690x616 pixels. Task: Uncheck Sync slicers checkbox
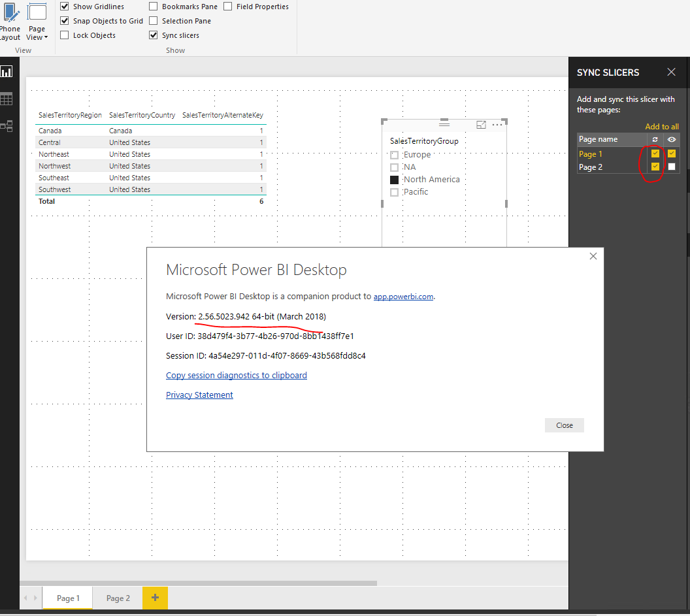coord(153,35)
